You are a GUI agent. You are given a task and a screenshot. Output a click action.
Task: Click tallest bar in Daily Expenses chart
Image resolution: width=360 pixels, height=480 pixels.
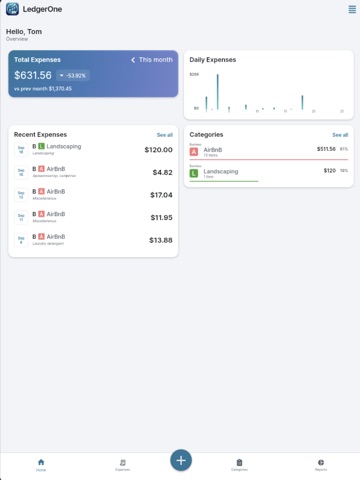(218, 92)
